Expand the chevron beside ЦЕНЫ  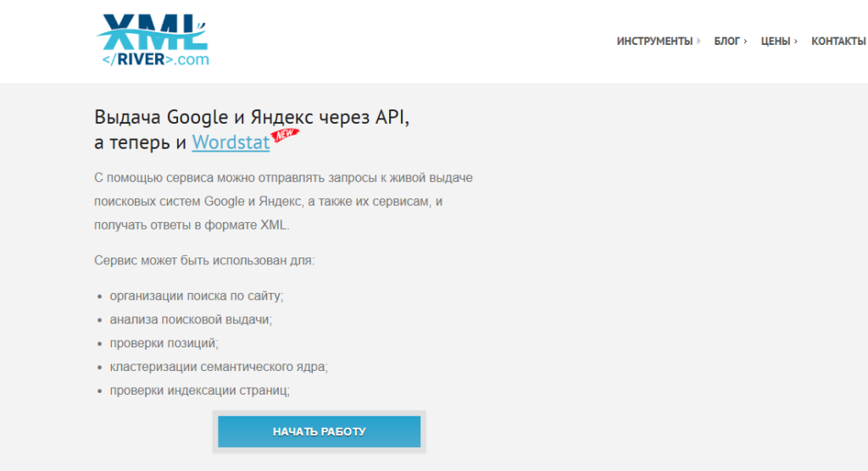click(x=795, y=41)
